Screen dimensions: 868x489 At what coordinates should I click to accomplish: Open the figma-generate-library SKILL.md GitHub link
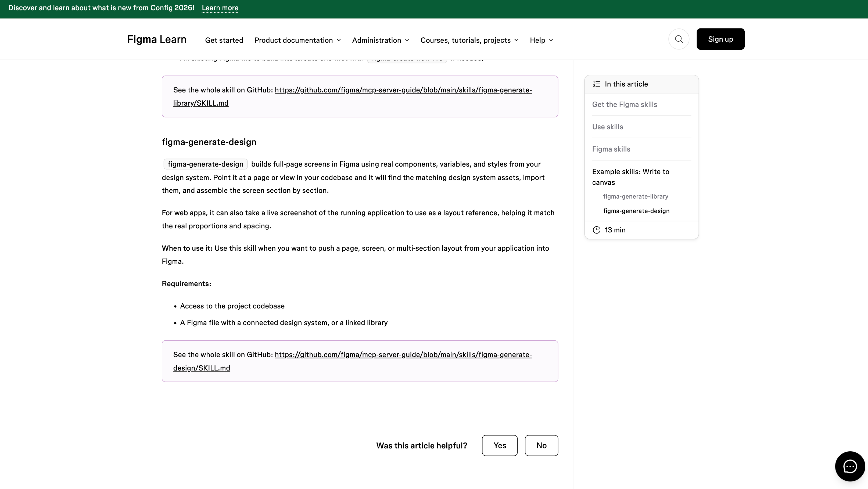click(x=353, y=96)
